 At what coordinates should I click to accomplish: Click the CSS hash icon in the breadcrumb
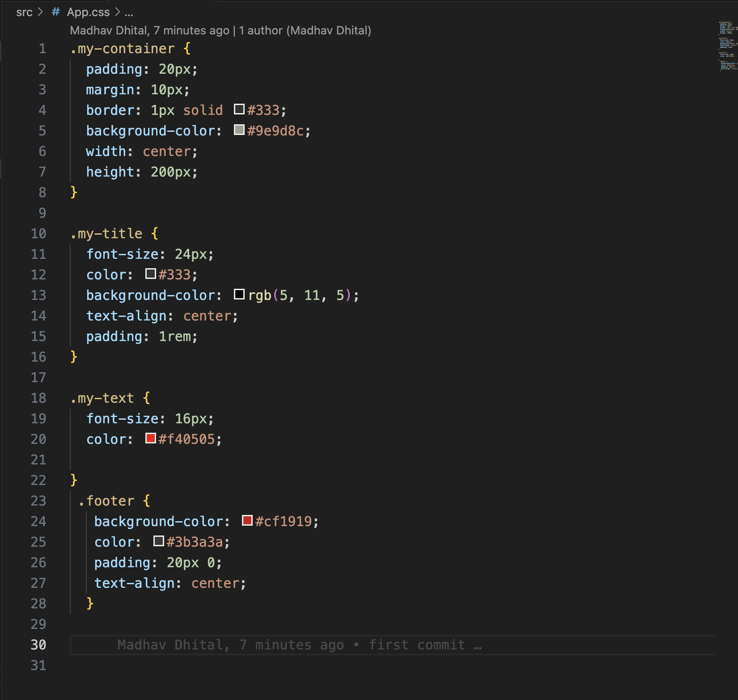[55, 12]
